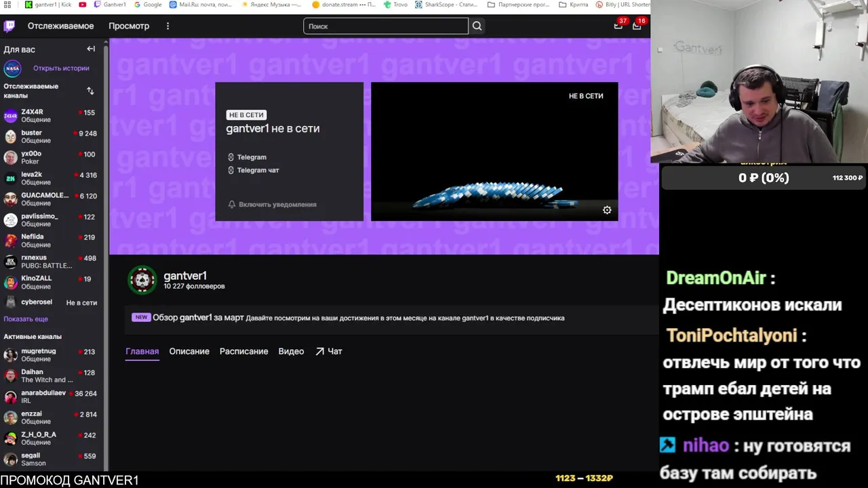Open the Просмотр section
The height and width of the screenshot is (488, 868).
[129, 26]
